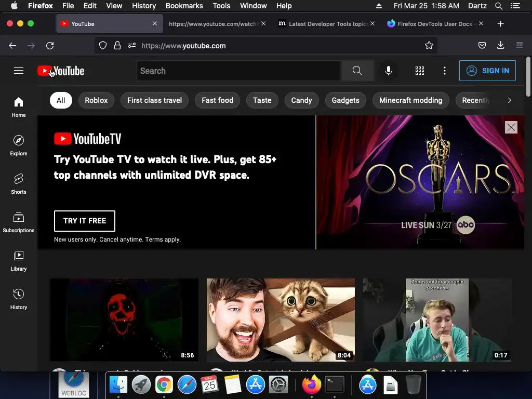The height and width of the screenshot is (399, 532).
Task: Click the Firefox address bar URL
Action: click(x=183, y=46)
